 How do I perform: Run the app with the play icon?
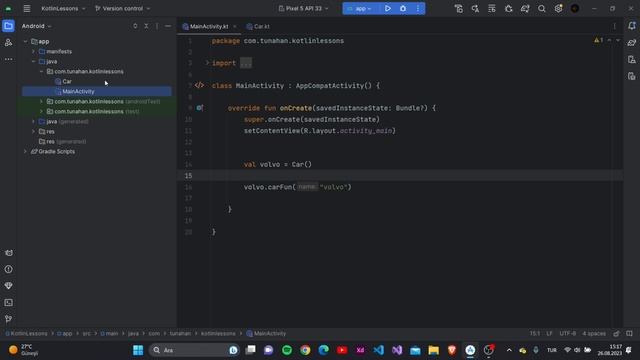click(x=388, y=8)
